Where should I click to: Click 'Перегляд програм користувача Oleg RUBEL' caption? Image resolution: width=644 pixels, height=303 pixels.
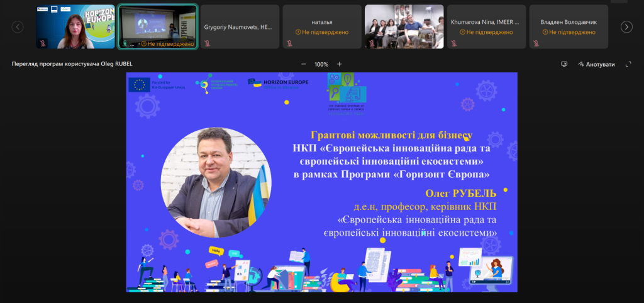tap(72, 64)
